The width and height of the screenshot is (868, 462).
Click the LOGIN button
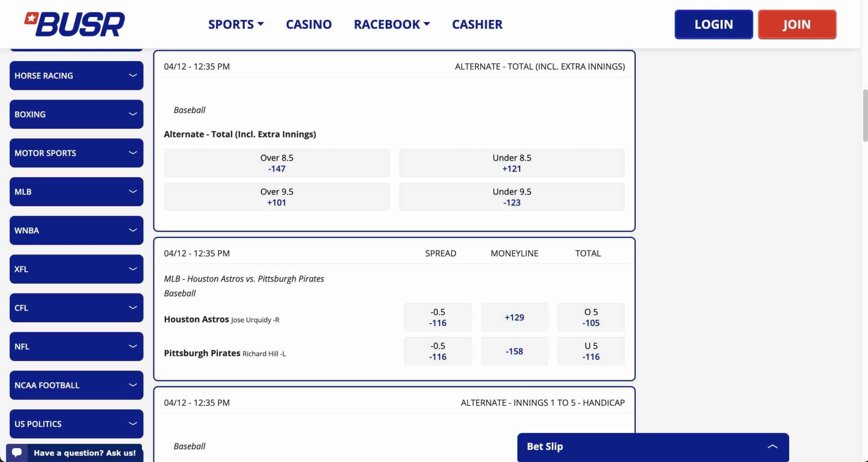point(714,25)
